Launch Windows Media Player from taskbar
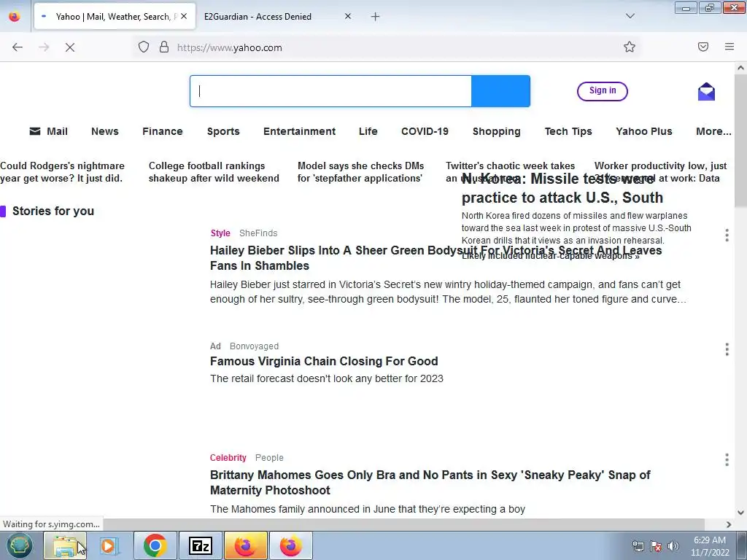 point(109,545)
